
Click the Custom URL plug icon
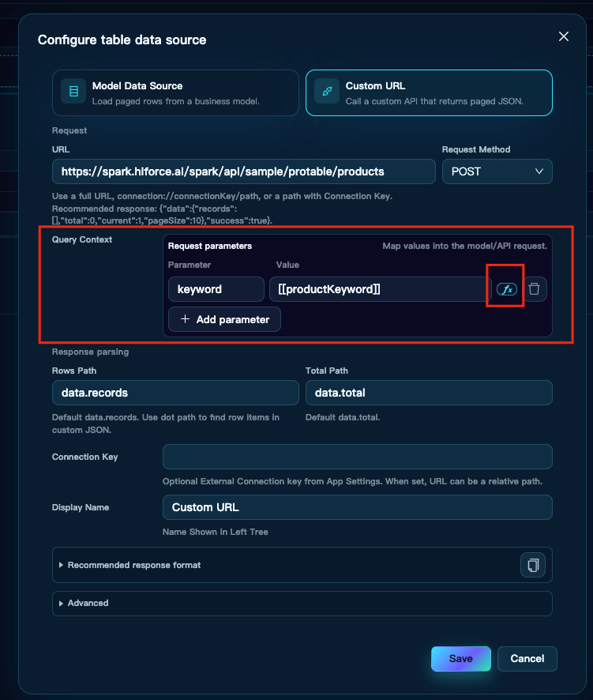[327, 91]
